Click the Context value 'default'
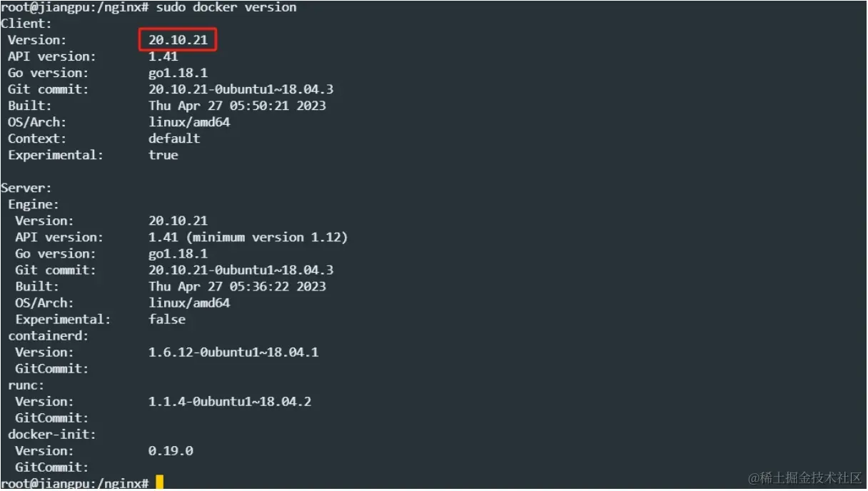 click(x=174, y=138)
